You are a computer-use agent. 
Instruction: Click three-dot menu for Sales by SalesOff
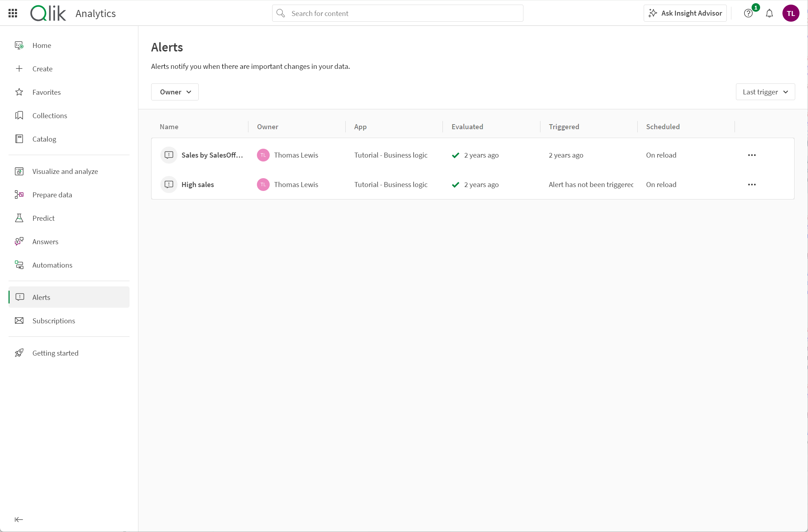[x=752, y=154]
